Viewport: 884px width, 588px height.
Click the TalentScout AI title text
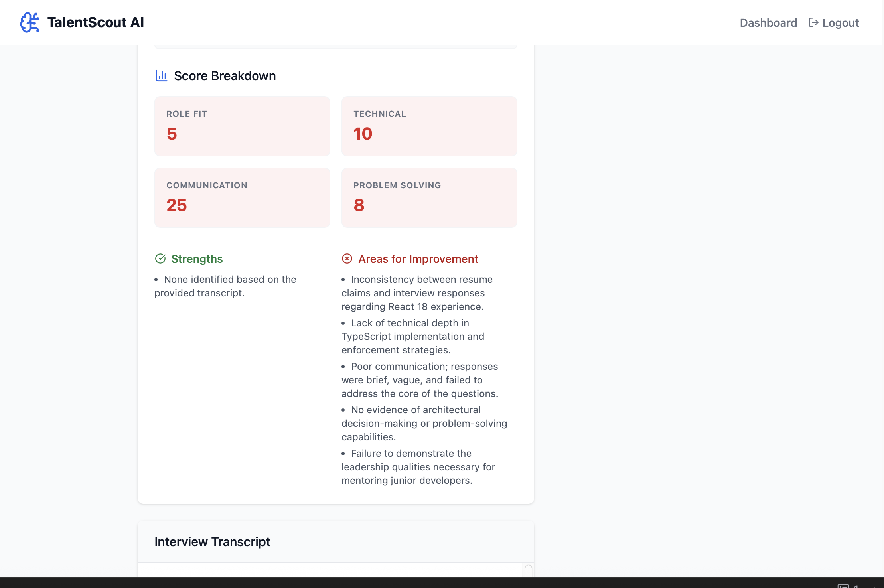coord(95,22)
